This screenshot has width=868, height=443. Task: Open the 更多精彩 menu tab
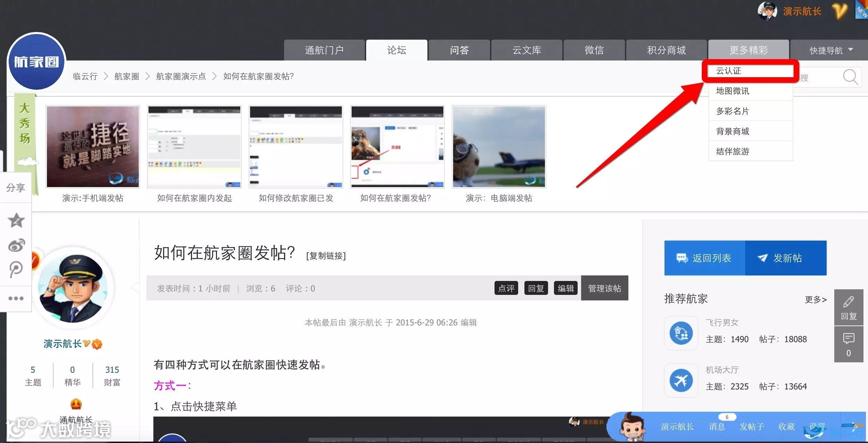tap(748, 50)
